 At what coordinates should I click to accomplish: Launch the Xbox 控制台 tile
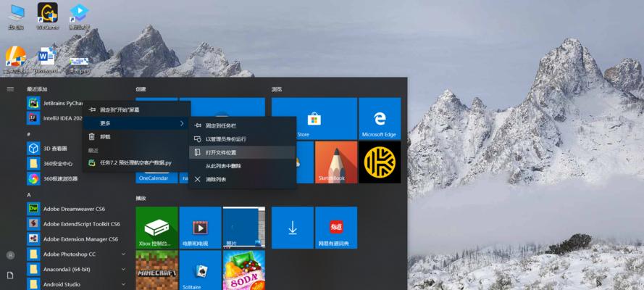pos(156,228)
